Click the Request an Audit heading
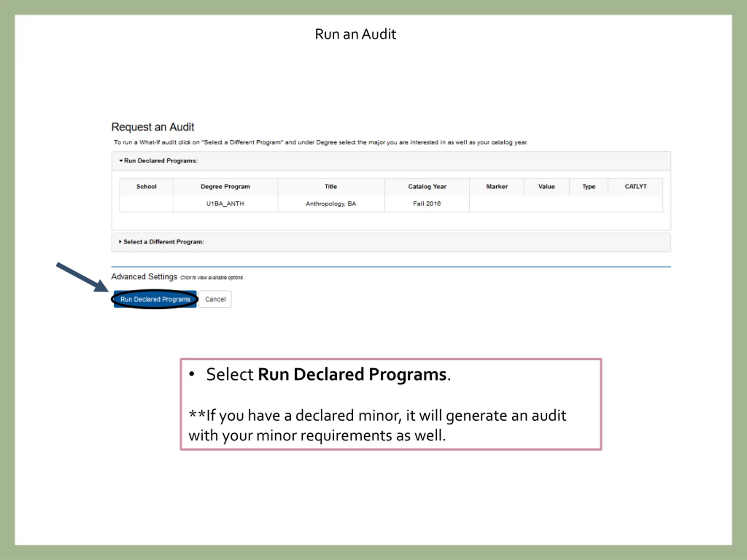747x560 pixels. coord(153,127)
